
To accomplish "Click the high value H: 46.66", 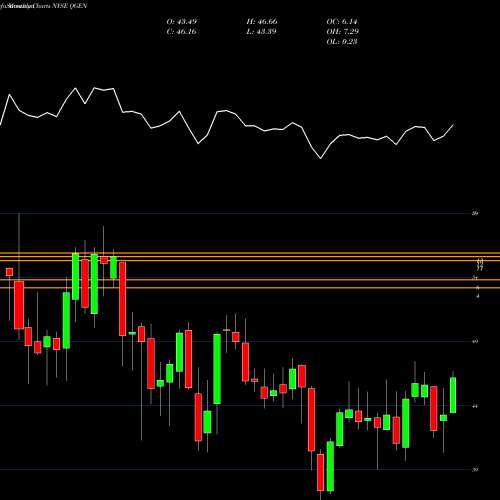I will [x=262, y=22].
